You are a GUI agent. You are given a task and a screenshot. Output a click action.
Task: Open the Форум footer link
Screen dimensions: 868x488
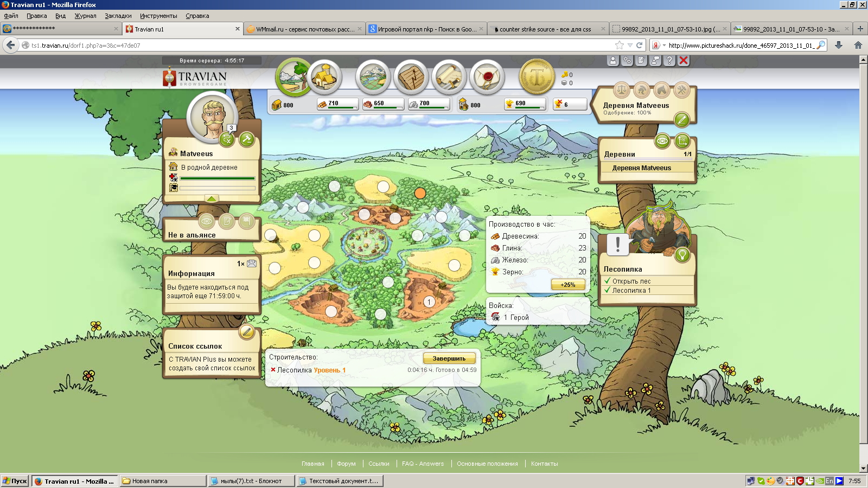coord(346,464)
